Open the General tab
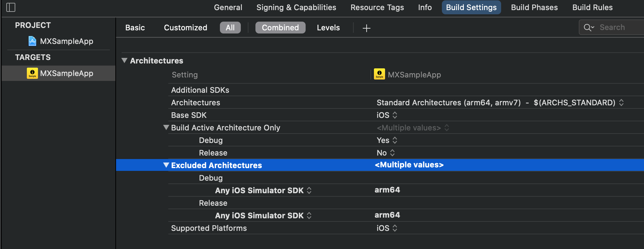Image resolution: width=644 pixels, height=249 pixels. (228, 7)
